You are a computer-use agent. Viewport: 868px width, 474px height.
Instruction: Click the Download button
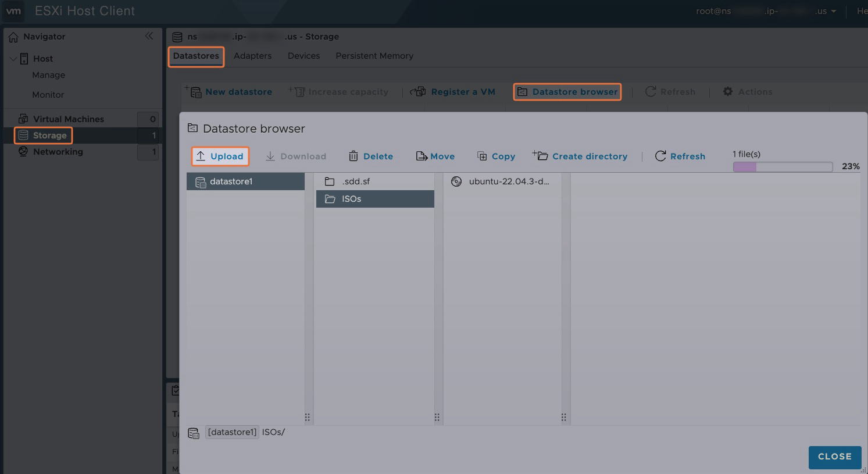tap(296, 156)
